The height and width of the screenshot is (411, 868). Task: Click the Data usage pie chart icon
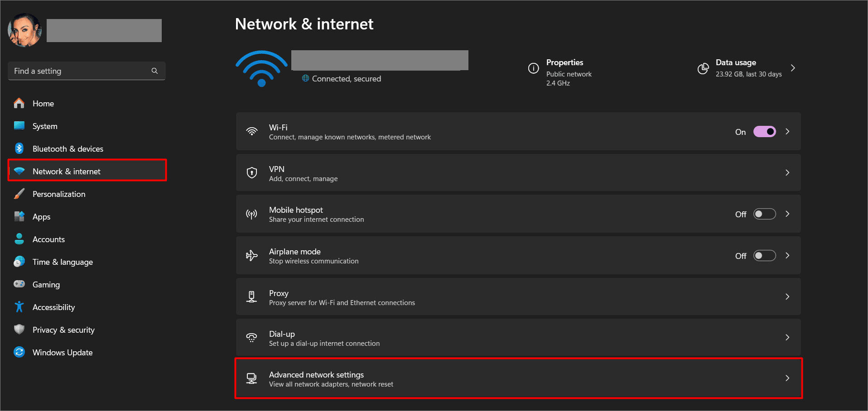point(703,68)
